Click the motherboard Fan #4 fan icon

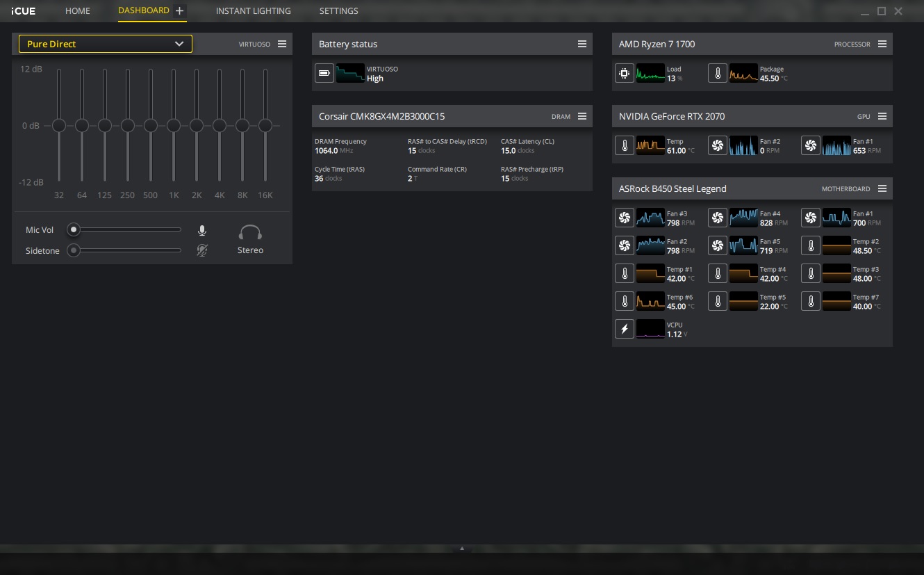coord(717,218)
